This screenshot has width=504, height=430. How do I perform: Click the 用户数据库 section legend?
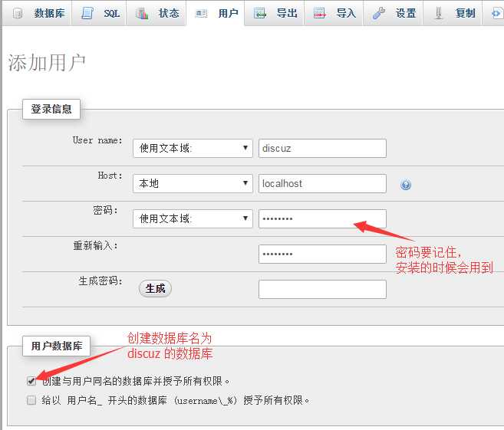(57, 346)
